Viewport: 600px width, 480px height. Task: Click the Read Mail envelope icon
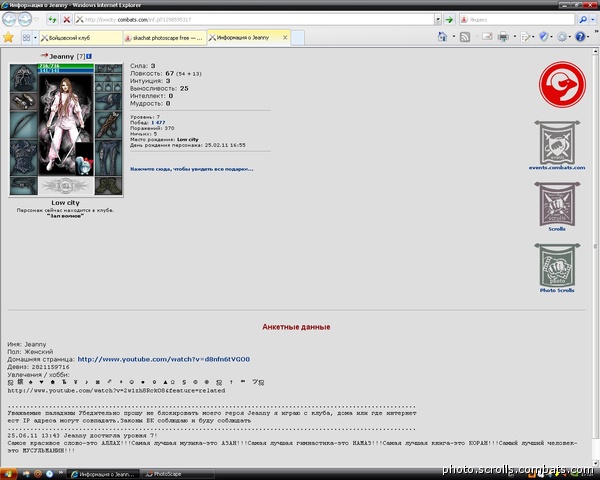click(487, 37)
